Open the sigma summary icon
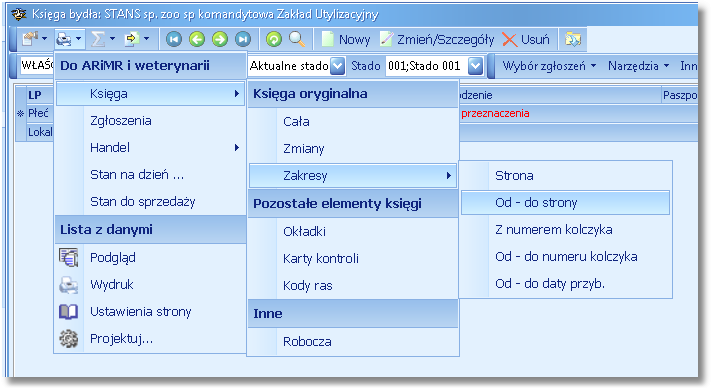Screen dimensions: 712x391 coord(98,39)
